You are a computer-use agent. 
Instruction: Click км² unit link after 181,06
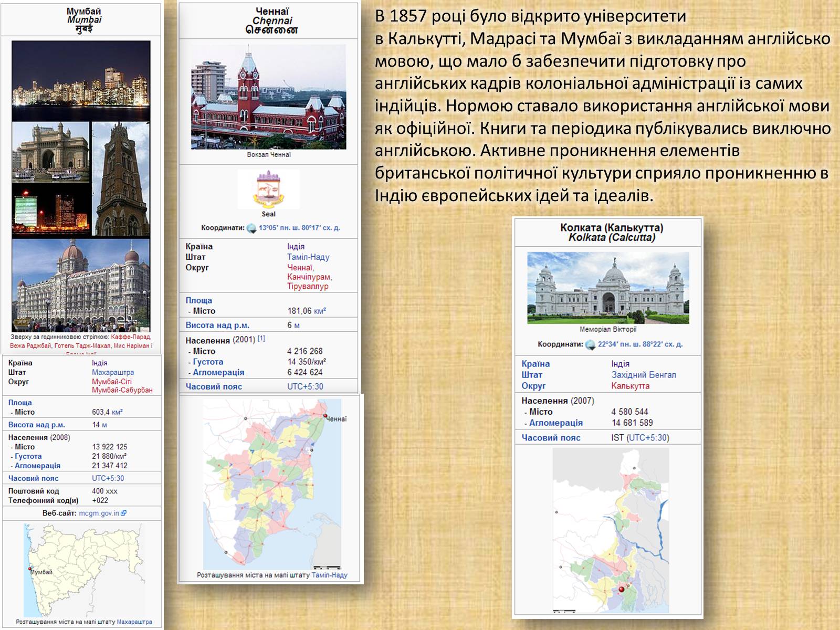pyautogui.click(x=320, y=311)
